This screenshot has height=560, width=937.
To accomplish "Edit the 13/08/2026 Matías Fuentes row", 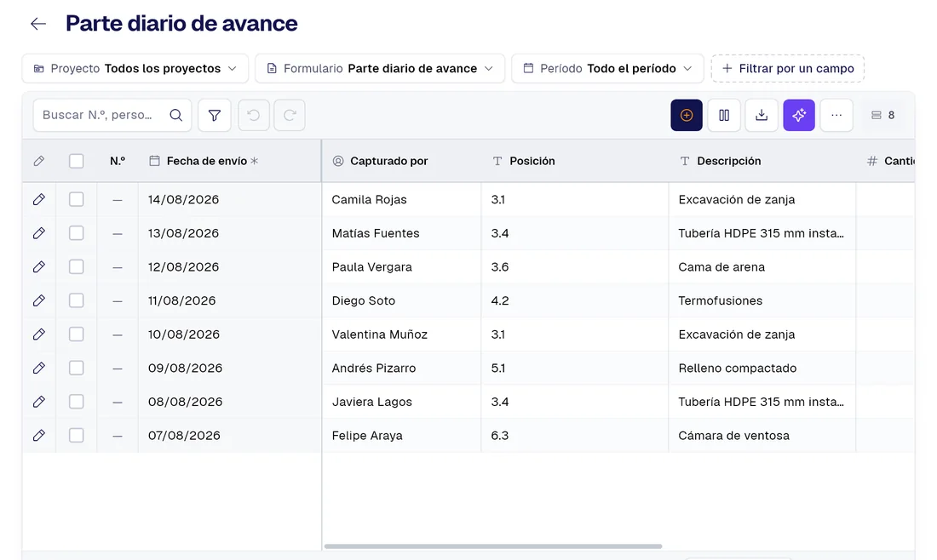I will [39, 233].
